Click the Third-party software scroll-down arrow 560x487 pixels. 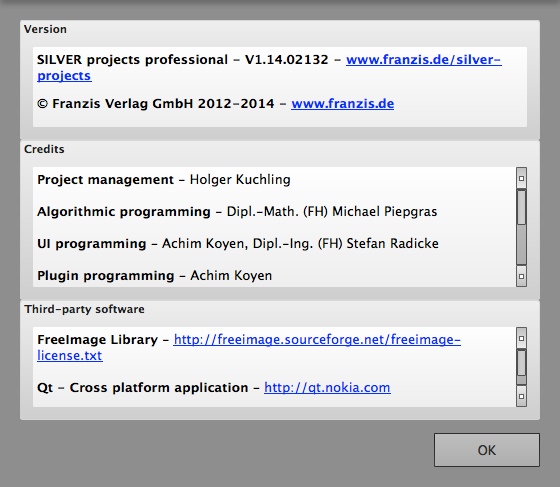point(521,396)
